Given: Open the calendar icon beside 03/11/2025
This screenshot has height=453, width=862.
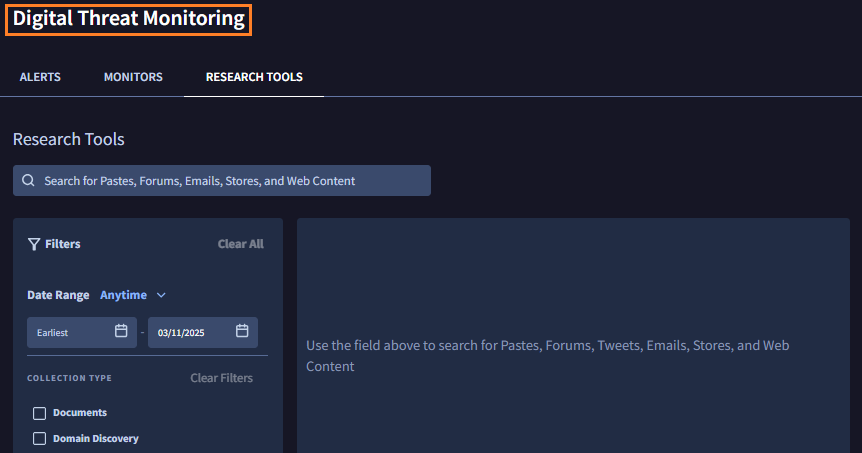Looking at the screenshot, I should click(242, 331).
